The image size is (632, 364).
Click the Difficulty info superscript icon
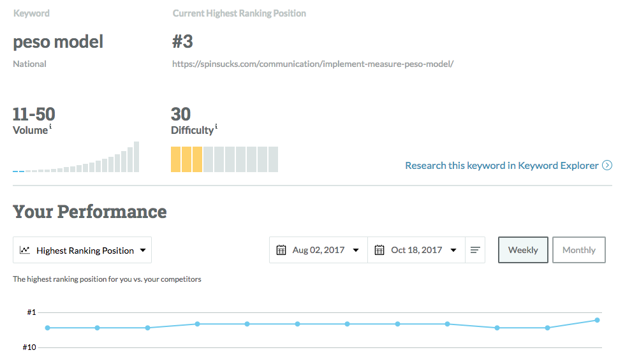pyautogui.click(x=216, y=127)
